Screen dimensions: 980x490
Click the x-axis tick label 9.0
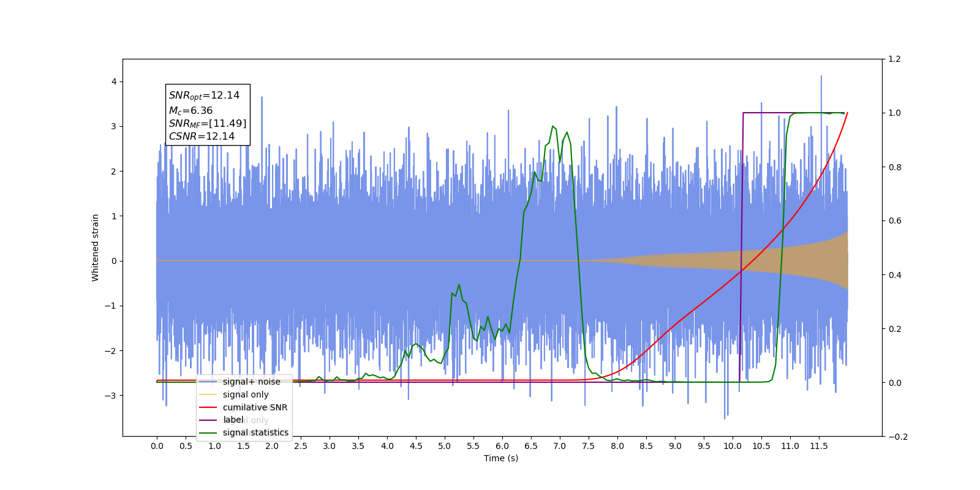point(675,446)
